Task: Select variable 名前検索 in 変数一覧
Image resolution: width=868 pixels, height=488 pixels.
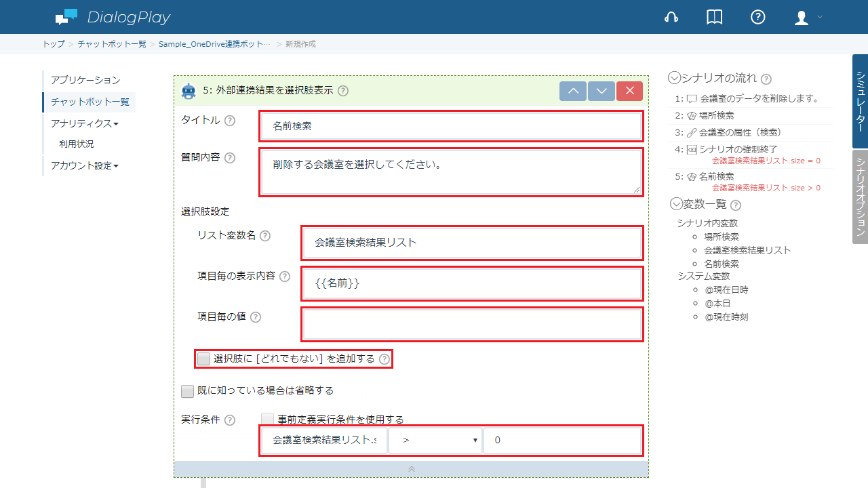Action: [x=722, y=264]
